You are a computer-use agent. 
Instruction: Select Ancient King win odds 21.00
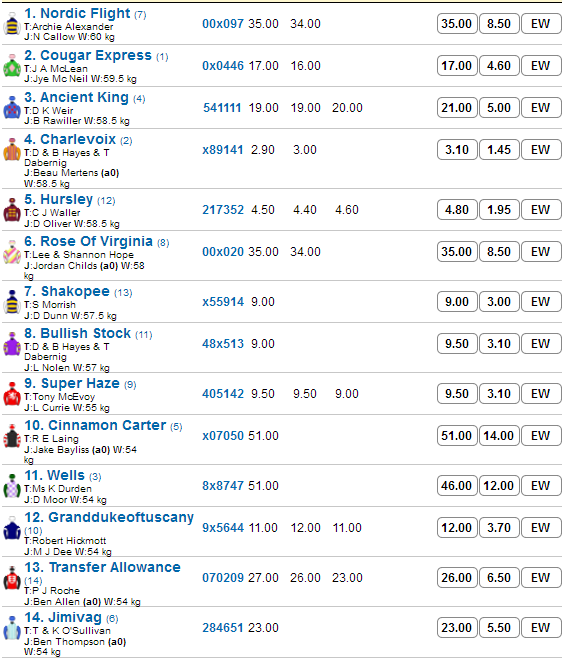click(457, 108)
